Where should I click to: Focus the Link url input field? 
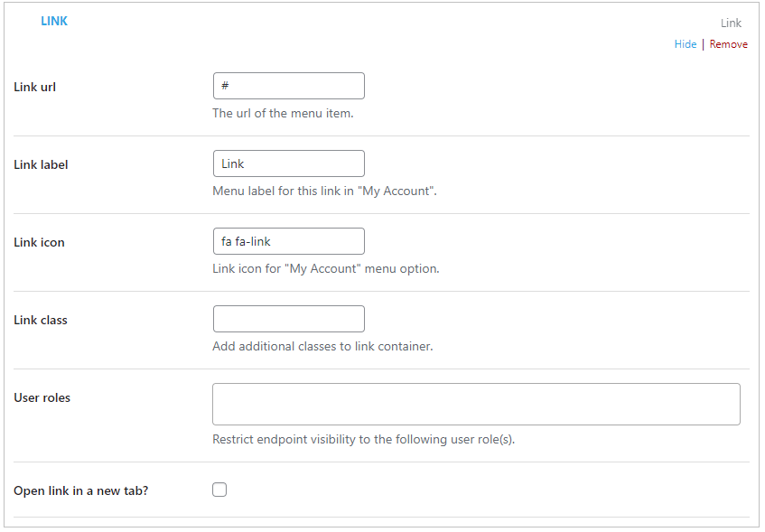click(289, 86)
